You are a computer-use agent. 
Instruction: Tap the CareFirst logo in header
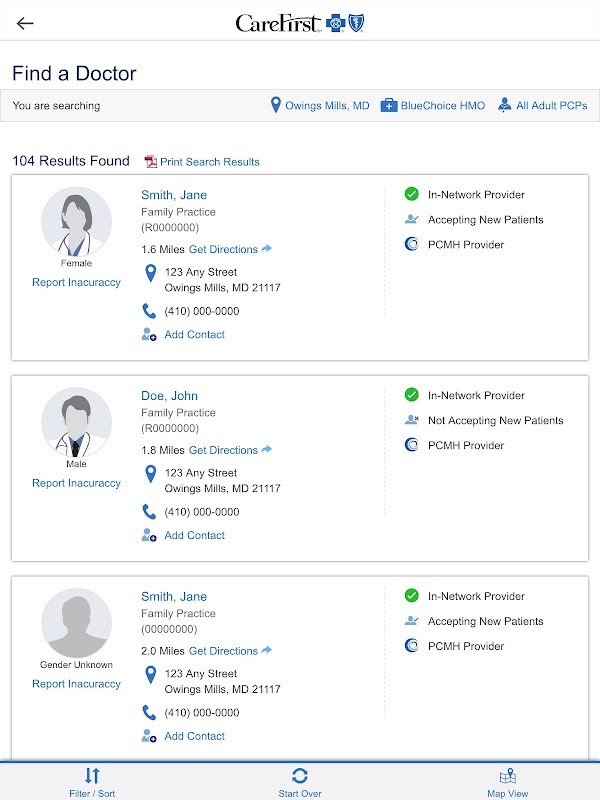pyautogui.click(x=300, y=23)
